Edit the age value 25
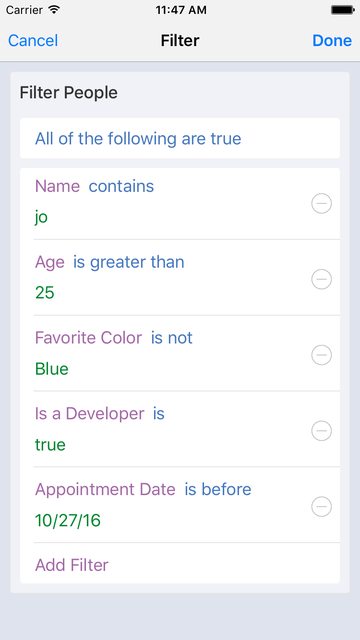Viewport: 360px width, 640px height. (44, 293)
